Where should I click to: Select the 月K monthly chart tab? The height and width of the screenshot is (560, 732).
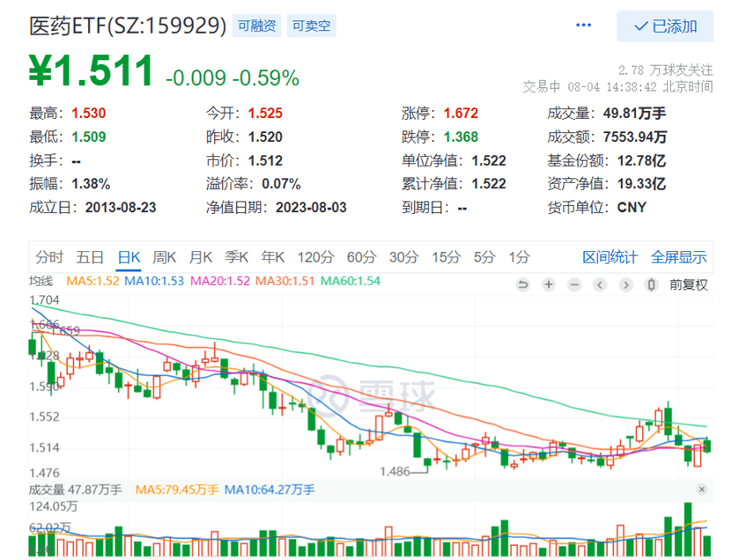coord(202,257)
